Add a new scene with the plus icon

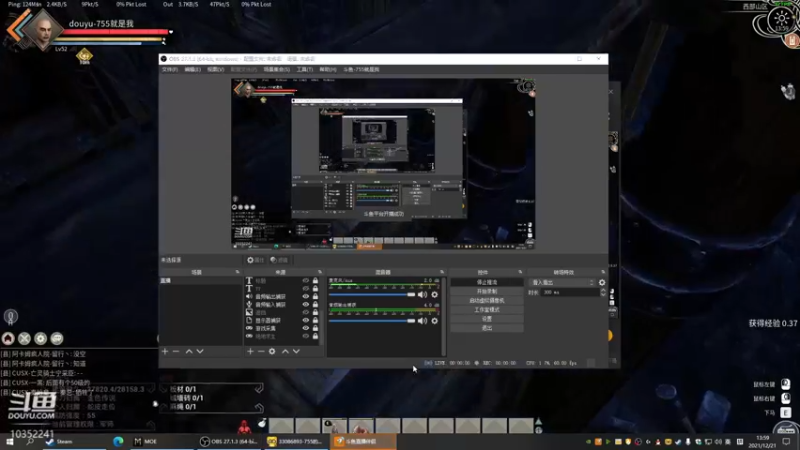tap(165, 351)
